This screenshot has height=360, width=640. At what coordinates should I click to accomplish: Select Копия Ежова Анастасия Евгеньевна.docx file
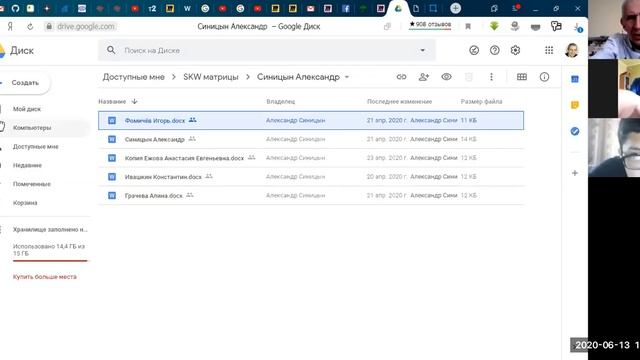click(311, 158)
